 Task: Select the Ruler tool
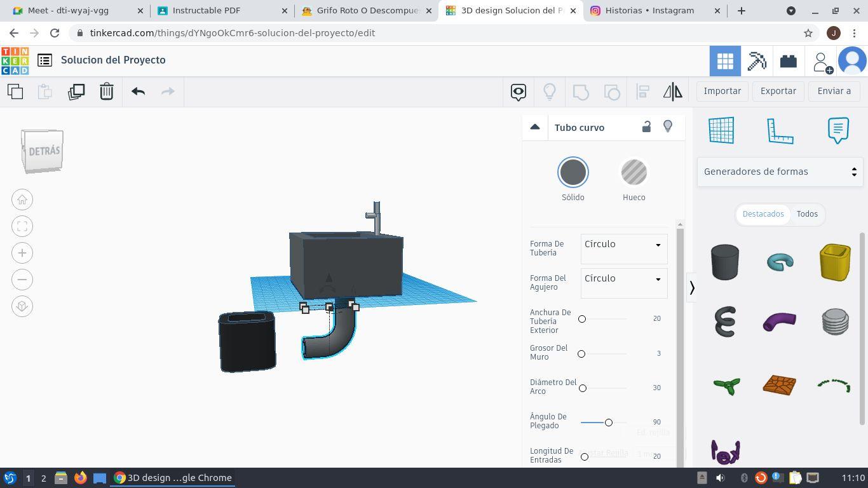780,130
